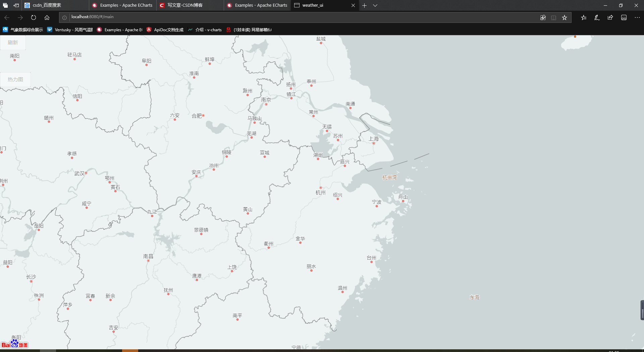Click the Add notes pen icon
The width and height of the screenshot is (644, 352).
pos(597,17)
